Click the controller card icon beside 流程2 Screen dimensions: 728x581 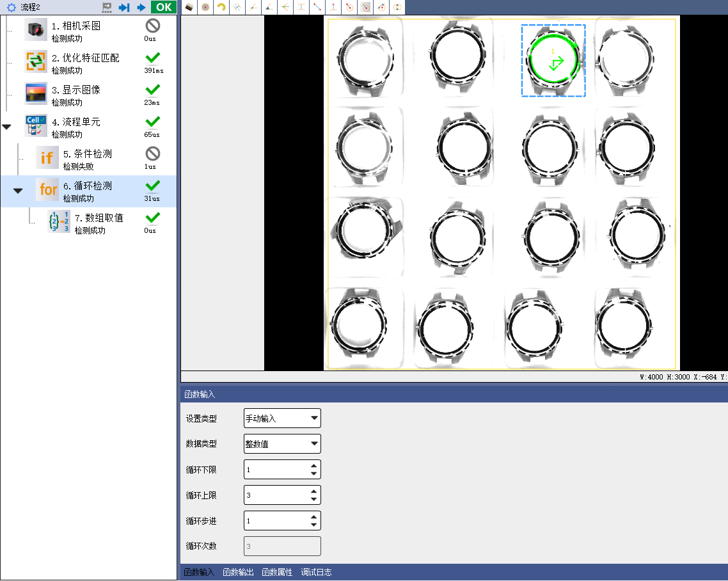(x=107, y=8)
